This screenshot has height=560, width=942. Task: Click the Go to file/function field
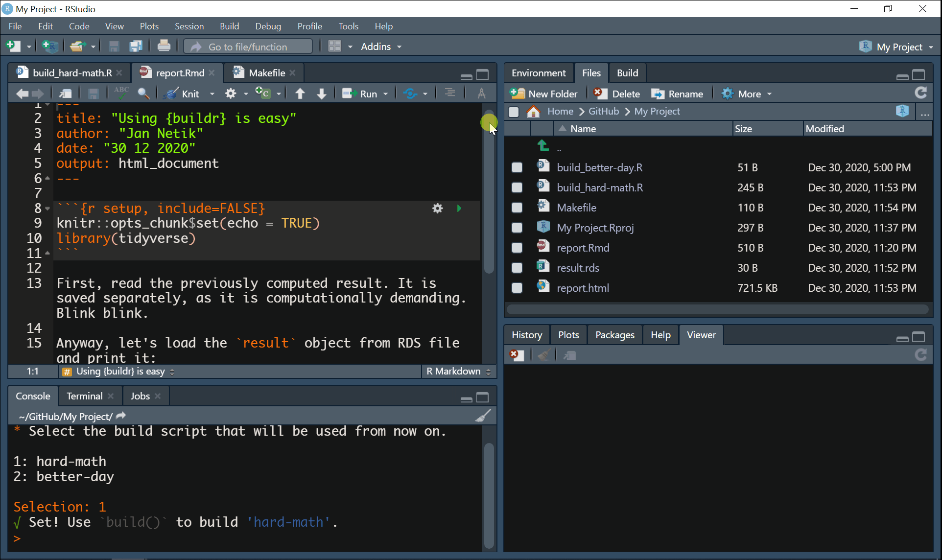[248, 47]
